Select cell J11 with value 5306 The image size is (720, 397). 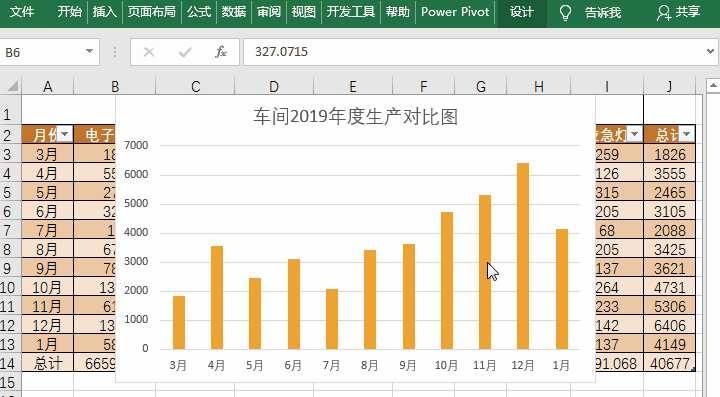coord(669,306)
